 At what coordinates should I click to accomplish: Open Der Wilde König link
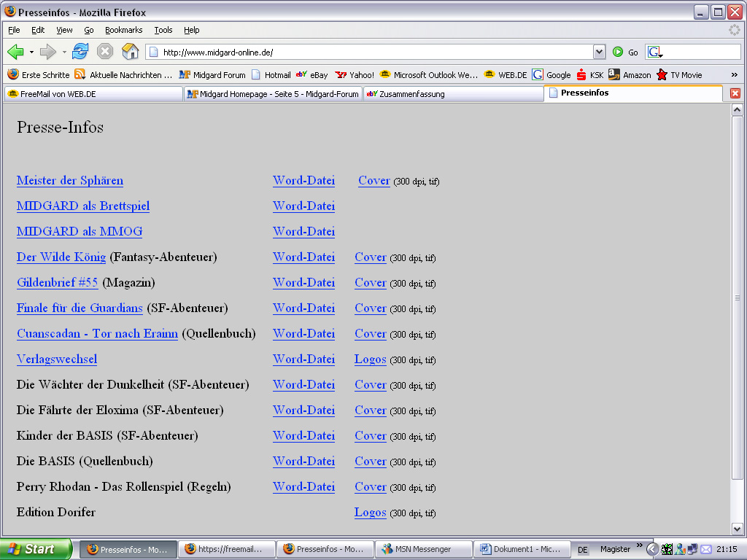[x=61, y=257]
